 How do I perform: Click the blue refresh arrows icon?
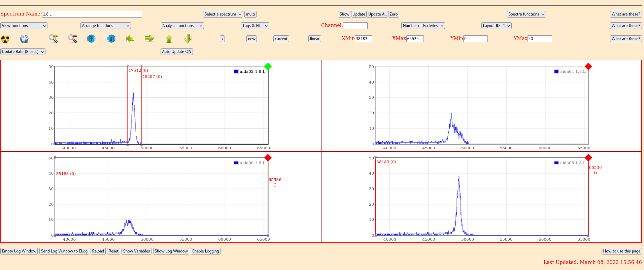[24, 39]
